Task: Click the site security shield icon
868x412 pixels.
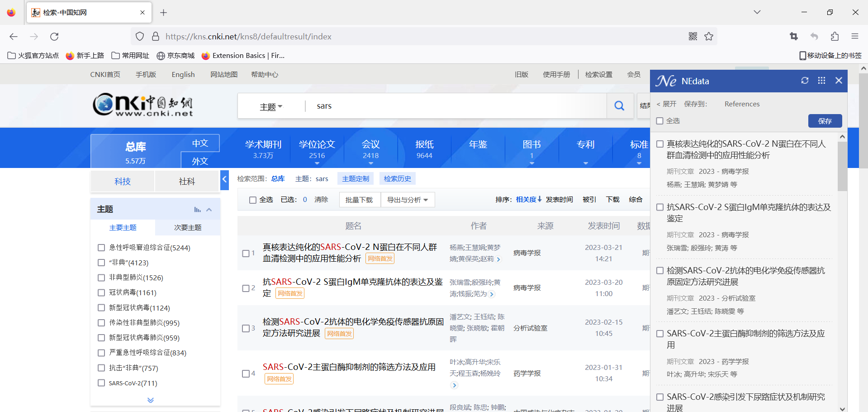Action: [140, 36]
